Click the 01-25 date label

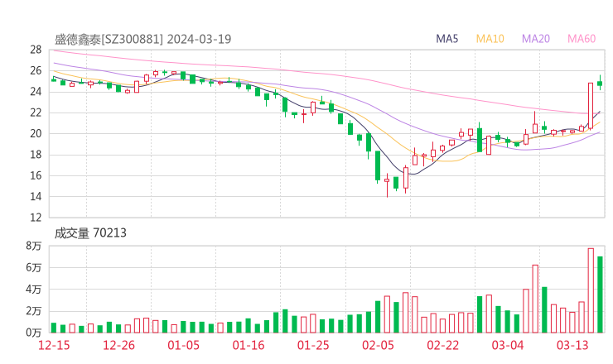(313, 345)
